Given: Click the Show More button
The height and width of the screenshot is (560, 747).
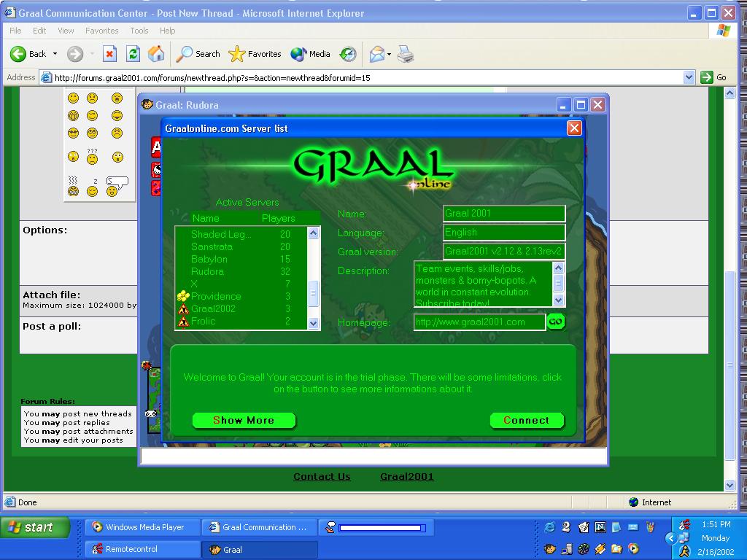Looking at the screenshot, I should click(x=244, y=420).
